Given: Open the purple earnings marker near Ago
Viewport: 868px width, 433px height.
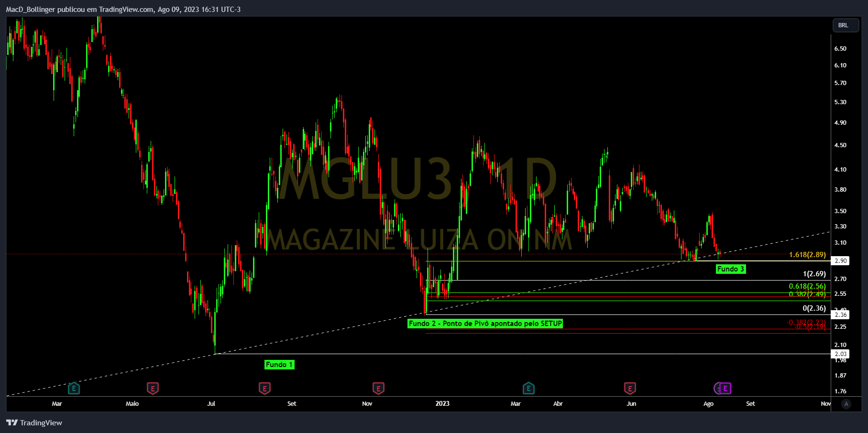Looking at the screenshot, I should 725,388.
